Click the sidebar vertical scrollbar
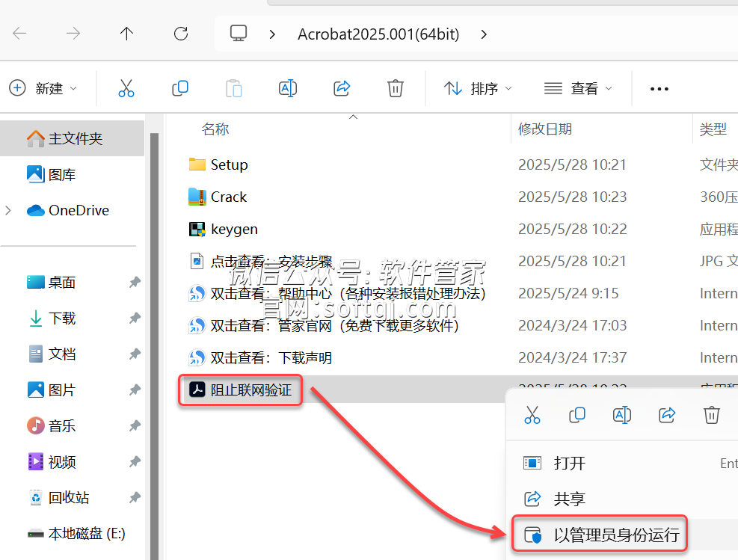 [x=154, y=346]
